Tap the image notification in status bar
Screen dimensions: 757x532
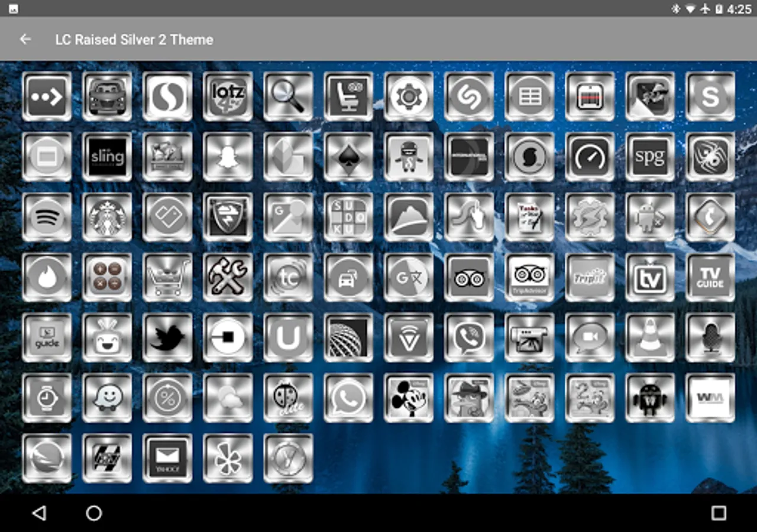click(x=12, y=9)
